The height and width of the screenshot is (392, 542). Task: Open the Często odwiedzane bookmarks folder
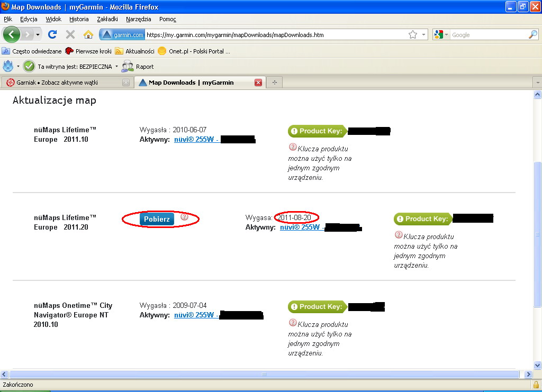(31, 51)
